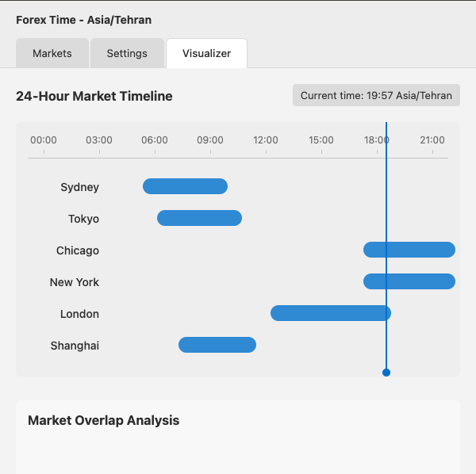Click the 06:00 timeline tick label
The image size is (476, 474).
(155, 140)
